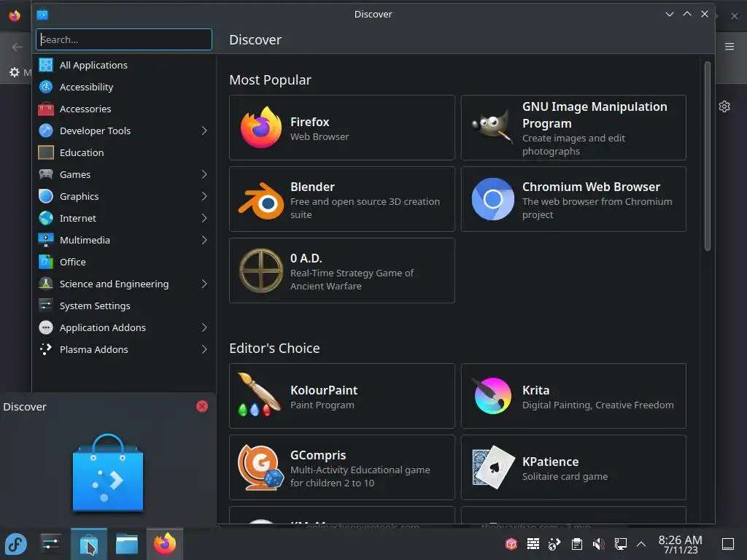Click the Discover content scrollbar

708,156
